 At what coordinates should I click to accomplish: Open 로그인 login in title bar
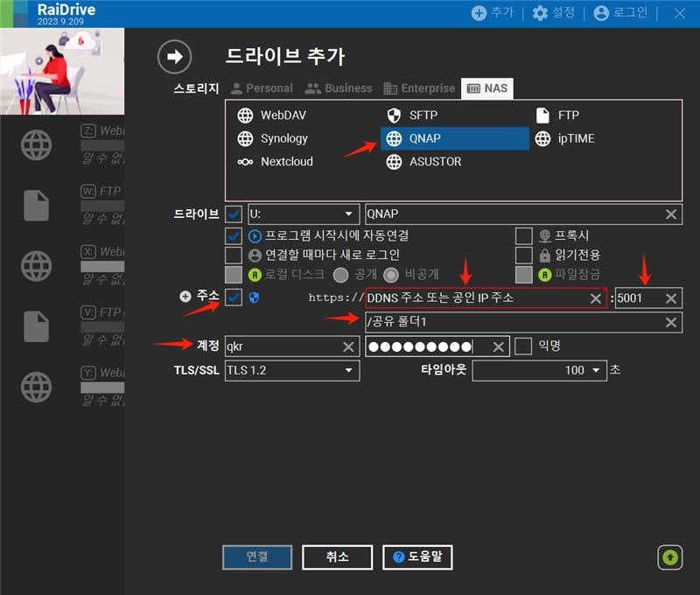pos(620,12)
